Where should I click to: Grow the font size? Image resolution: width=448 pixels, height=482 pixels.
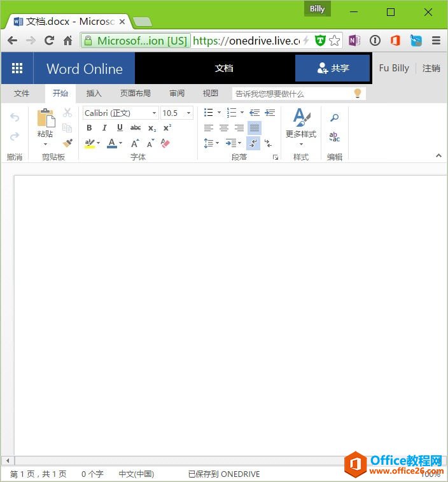[135, 143]
